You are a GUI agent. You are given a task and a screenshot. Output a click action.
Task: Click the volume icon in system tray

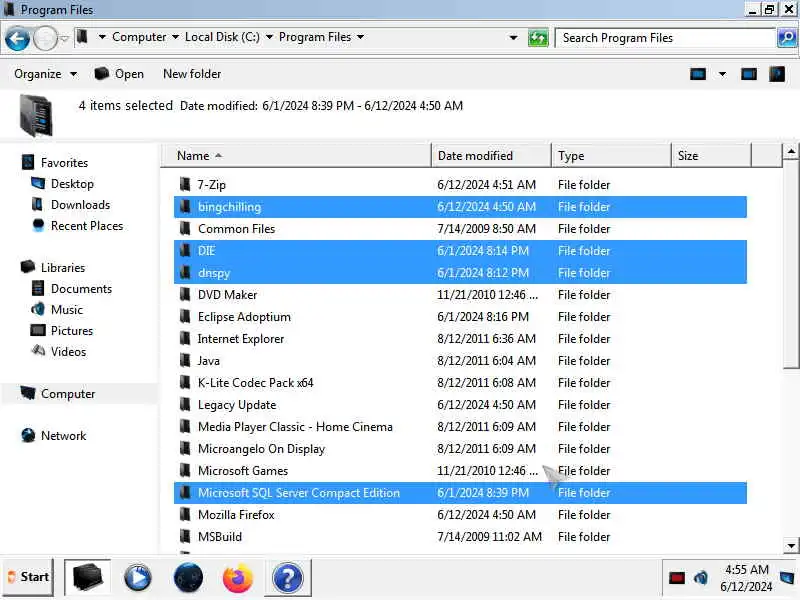701,578
